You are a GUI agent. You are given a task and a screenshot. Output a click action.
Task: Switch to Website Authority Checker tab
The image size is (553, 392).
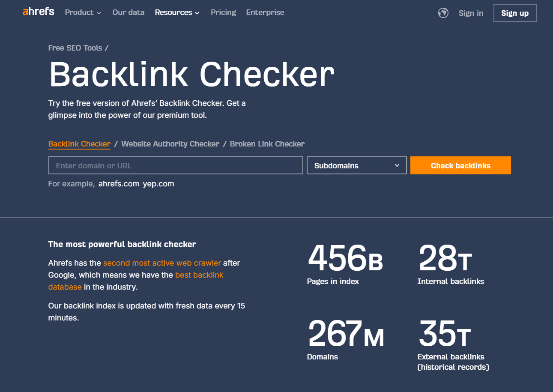170,144
